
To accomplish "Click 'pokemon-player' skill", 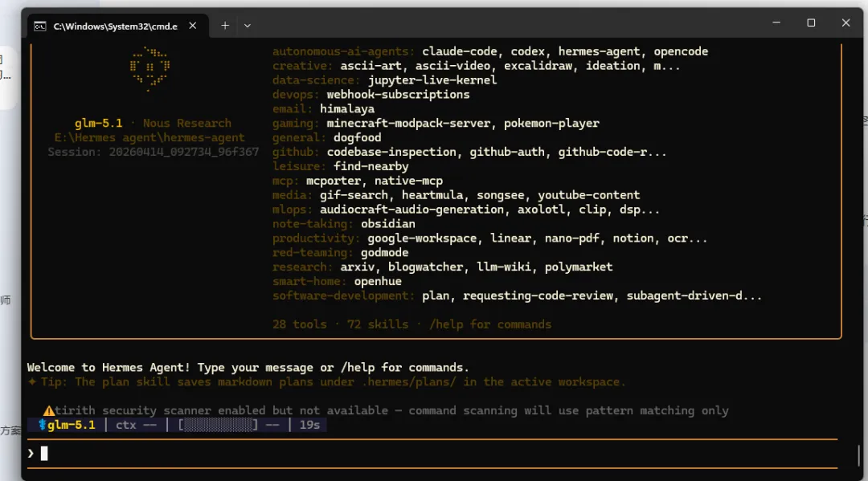I will pyautogui.click(x=551, y=124).
